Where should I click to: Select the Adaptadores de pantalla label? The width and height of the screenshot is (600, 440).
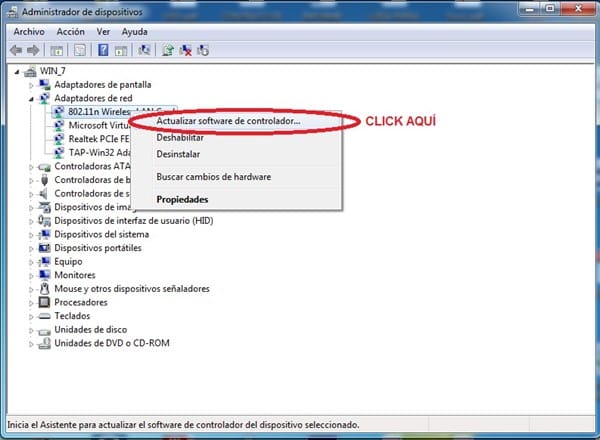[x=103, y=85]
